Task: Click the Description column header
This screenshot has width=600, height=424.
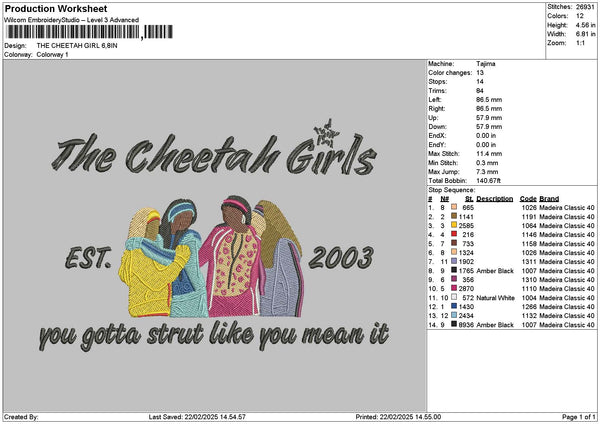Action: point(494,198)
